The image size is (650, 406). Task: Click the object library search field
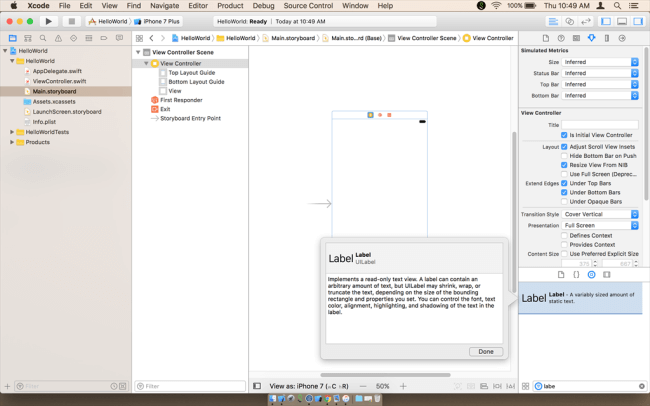[590, 386]
